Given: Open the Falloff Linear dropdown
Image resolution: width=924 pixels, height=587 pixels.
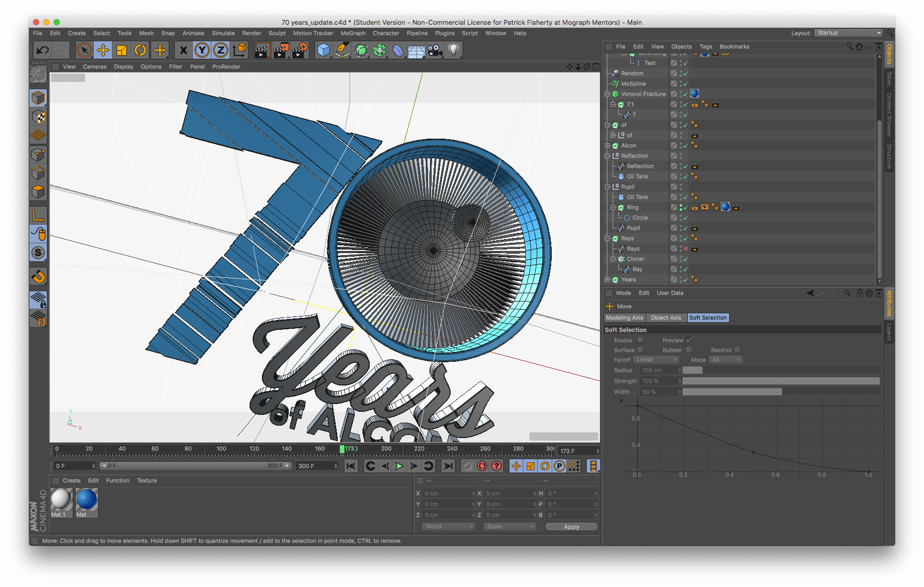Looking at the screenshot, I should (x=656, y=360).
